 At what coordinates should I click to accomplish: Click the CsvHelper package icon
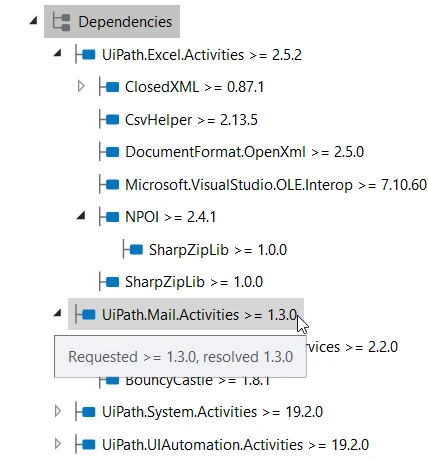point(109,119)
